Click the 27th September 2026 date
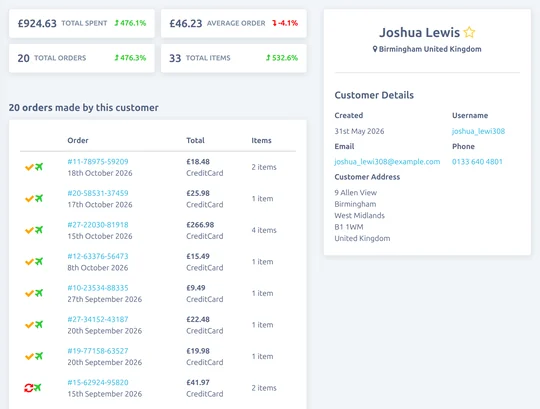The image size is (540, 409). (x=104, y=299)
